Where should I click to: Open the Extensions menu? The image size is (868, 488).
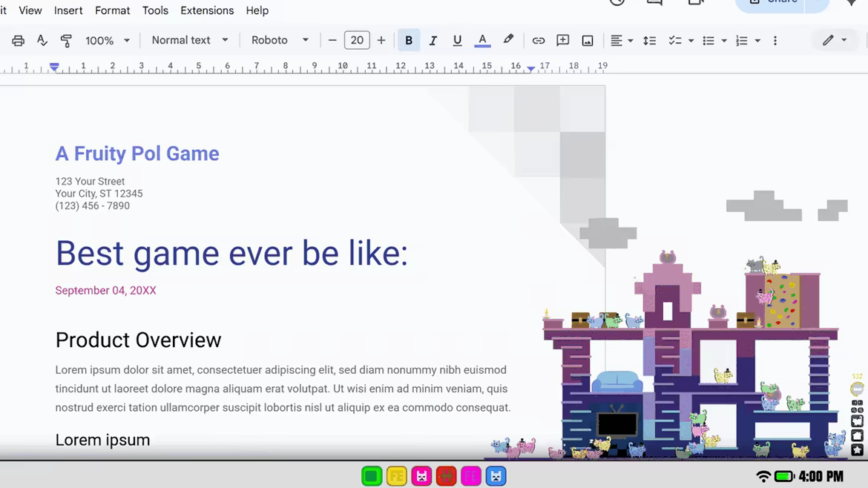[x=207, y=10]
